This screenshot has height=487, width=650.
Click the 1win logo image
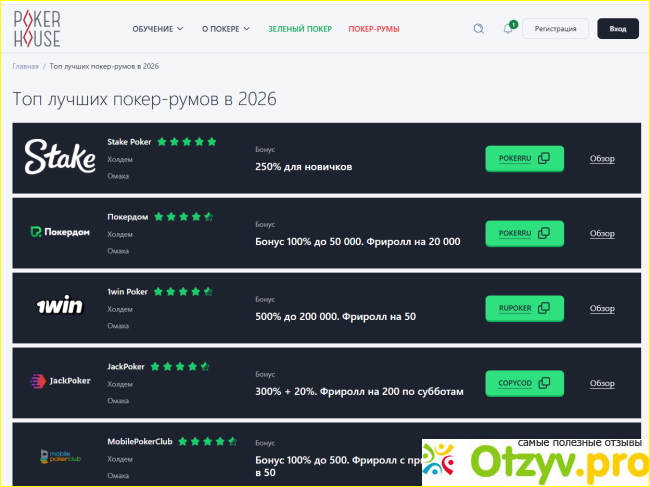[x=60, y=306]
